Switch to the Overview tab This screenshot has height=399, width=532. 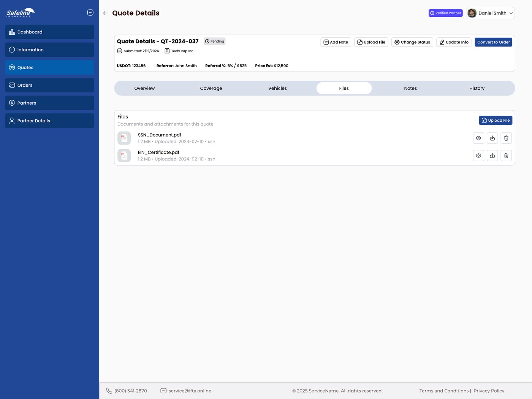pos(144,88)
